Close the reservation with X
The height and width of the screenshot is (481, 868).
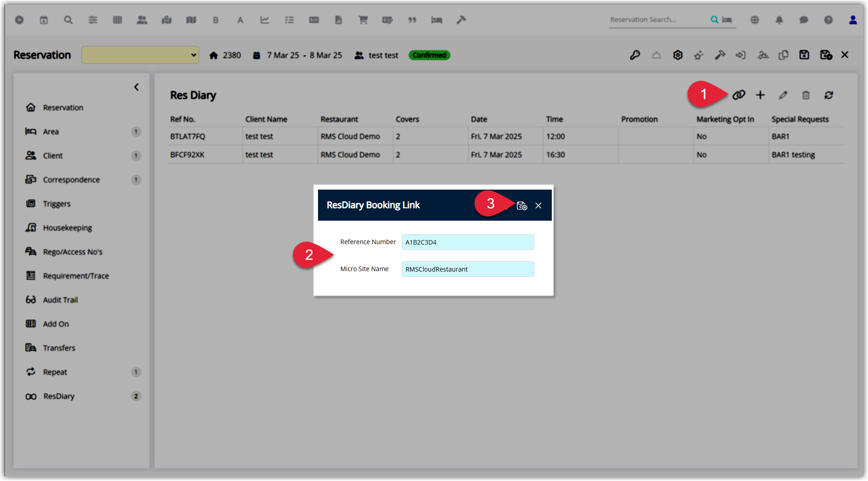(845, 55)
